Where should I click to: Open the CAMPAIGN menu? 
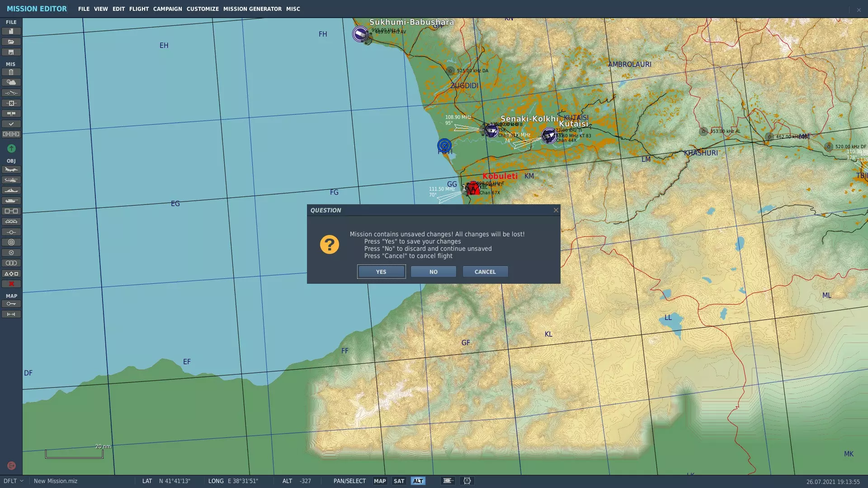pyautogui.click(x=167, y=9)
